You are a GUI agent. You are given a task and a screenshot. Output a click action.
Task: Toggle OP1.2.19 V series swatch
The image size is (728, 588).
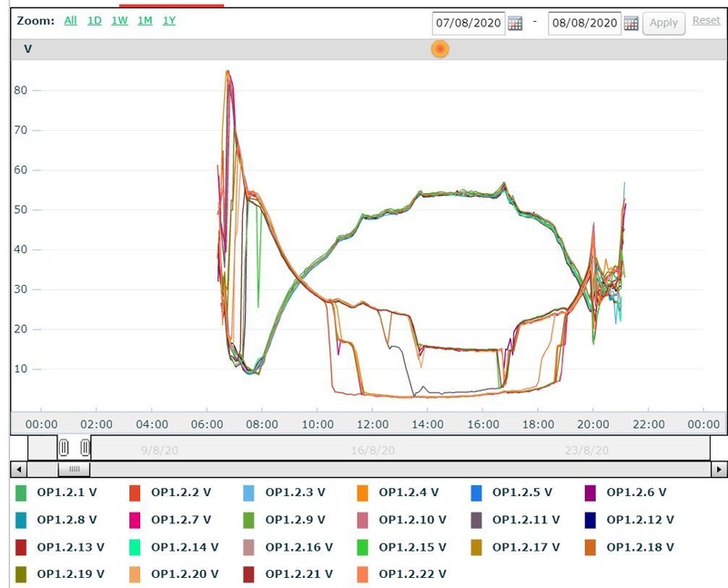click(21, 574)
